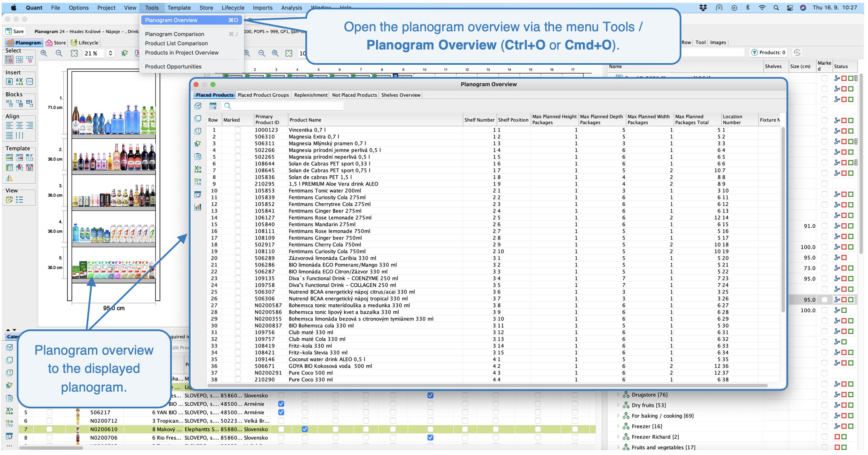
Task: Mark the Vincentka 0,7 l row checkbox
Action: (x=238, y=130)
